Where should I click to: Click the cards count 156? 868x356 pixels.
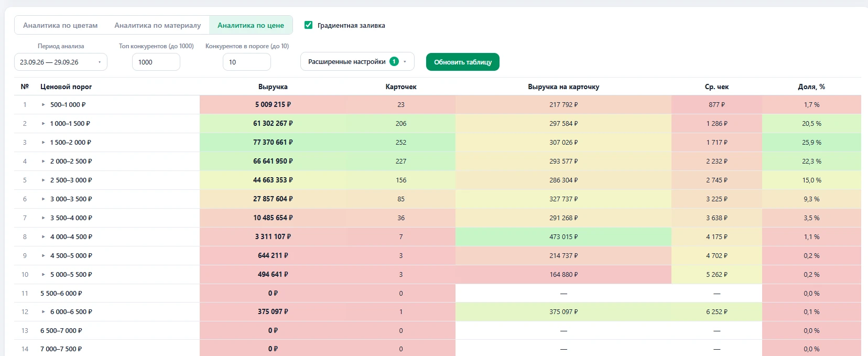pyautogui.click(x=401, y=180)
